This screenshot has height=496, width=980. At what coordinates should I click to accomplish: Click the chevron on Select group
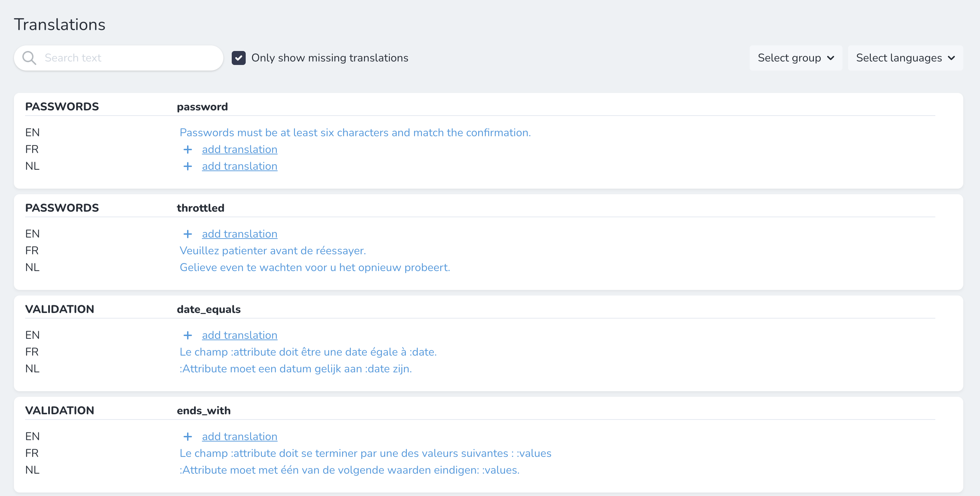tap(831, 58)
